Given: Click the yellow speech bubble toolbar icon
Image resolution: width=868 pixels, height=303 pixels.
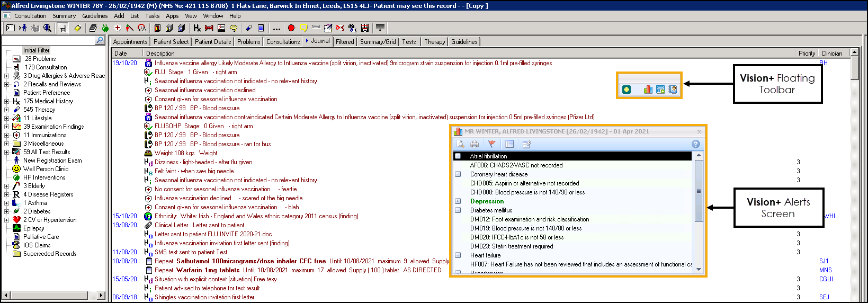Looking at the screenshot, I should [x=303, y=28].
